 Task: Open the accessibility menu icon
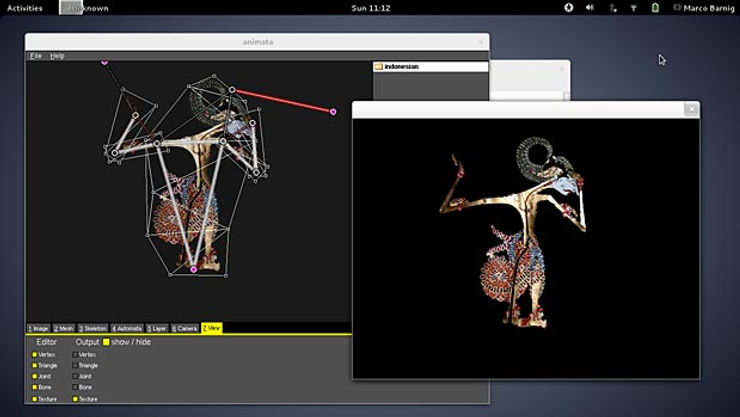click(x=569, y=8)
